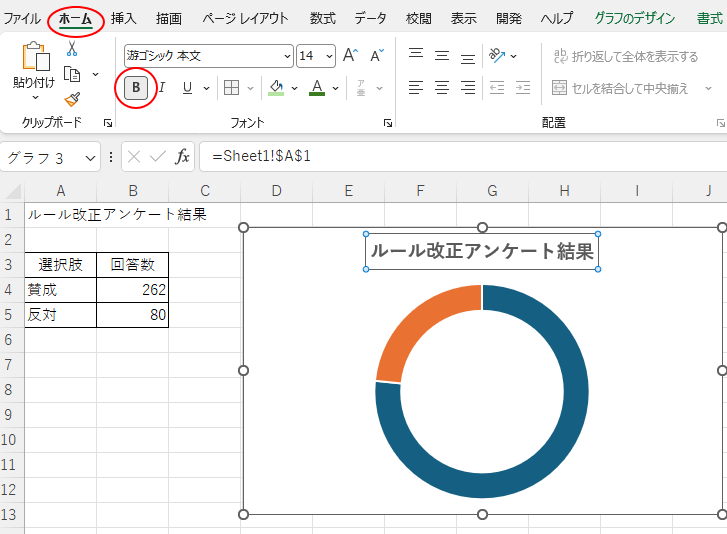
Task: Align text to top
Action: coord(416,55)
